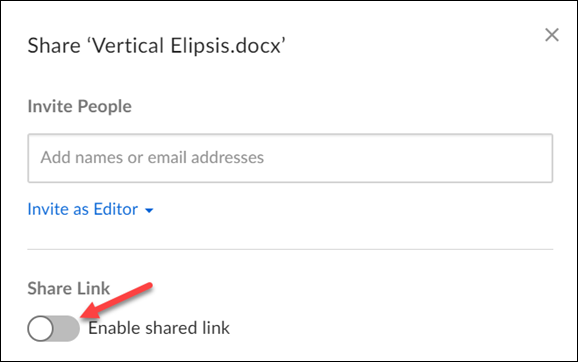Image resolution: width=578 pixels, height=362 pixels.
Task: Close the Share dialog with the X
Action: [x=552, y=35]
